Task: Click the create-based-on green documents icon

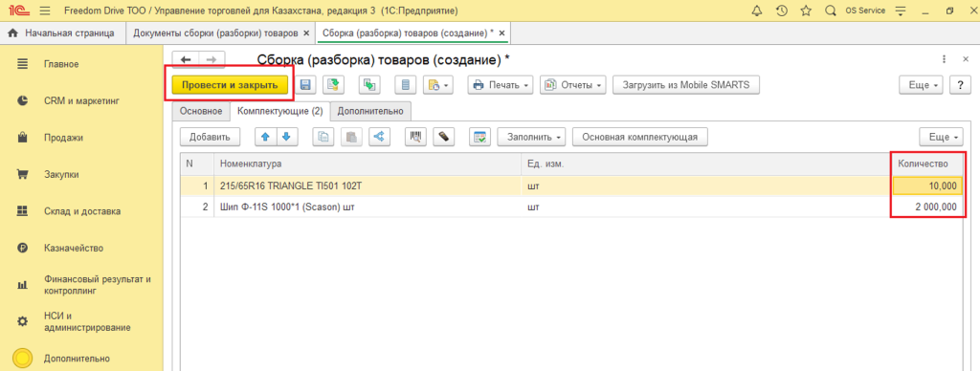Action: coord(369,85)
